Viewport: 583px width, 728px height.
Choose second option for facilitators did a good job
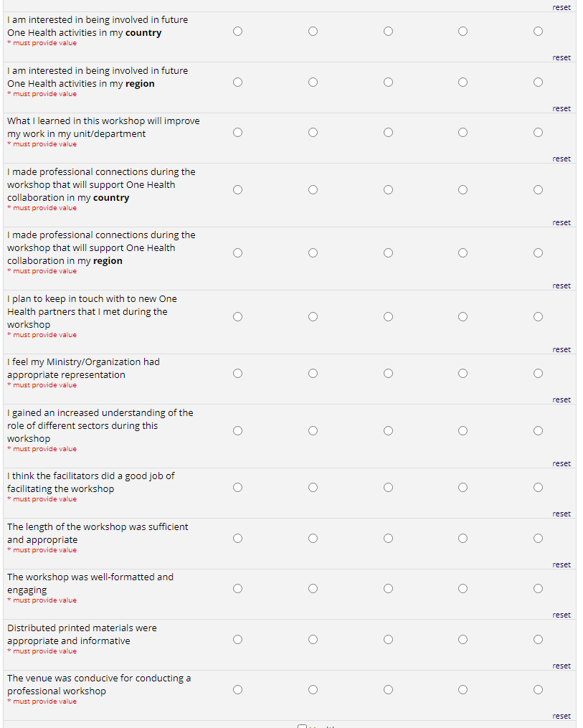(x=313, y=488)
